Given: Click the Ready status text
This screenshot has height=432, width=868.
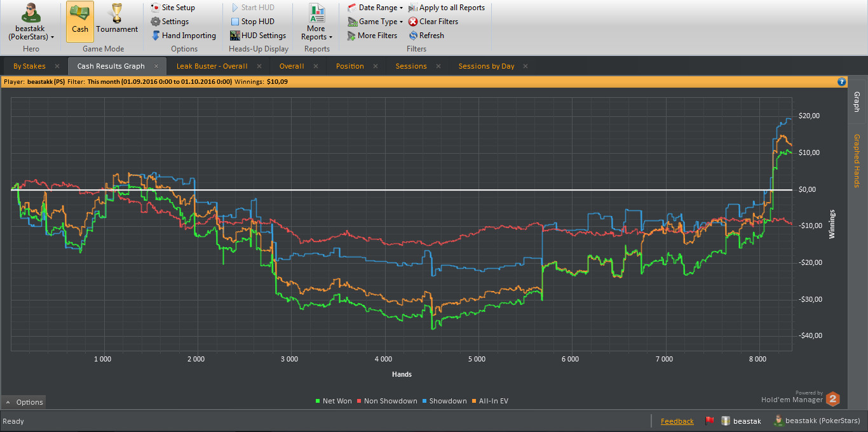Looking at the screenshot, I should 13,421.
